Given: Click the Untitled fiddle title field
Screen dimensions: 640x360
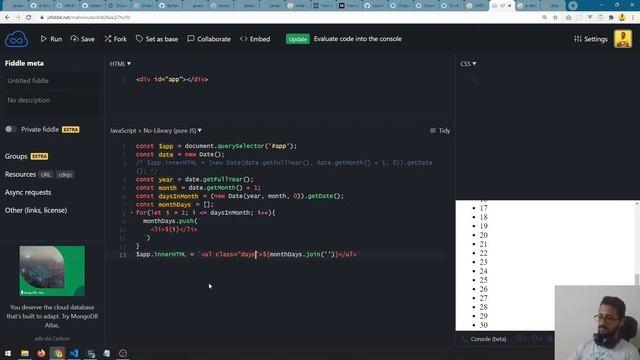Looking at the screenshot, I should (51, 81).
